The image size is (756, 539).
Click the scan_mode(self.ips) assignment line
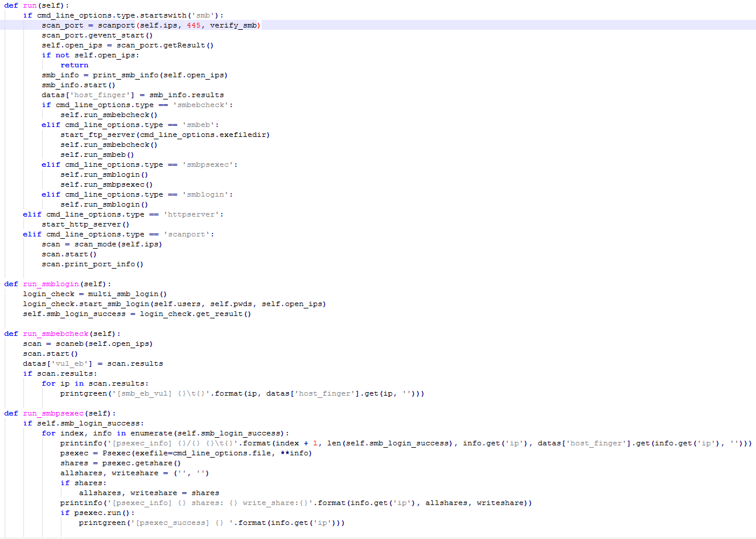tap(102, 244)
